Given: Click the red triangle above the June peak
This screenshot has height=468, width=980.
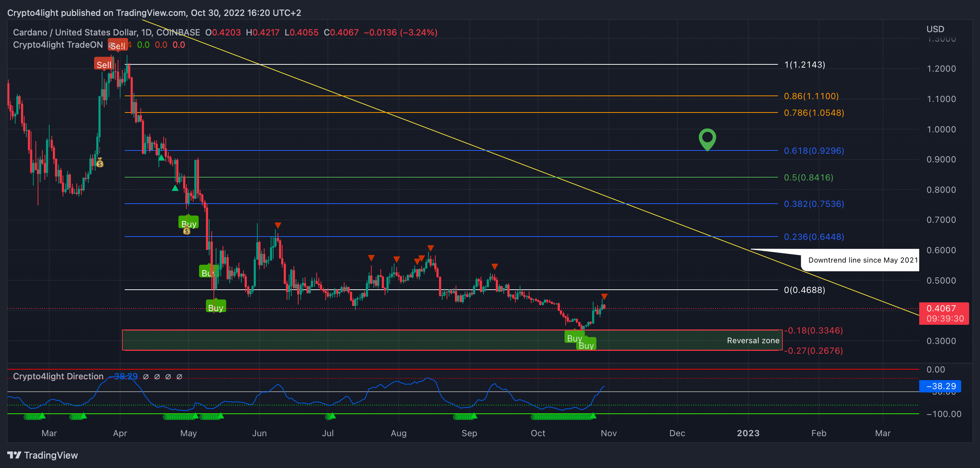Looking at the screenshot, I should click(x=278, y=225).
